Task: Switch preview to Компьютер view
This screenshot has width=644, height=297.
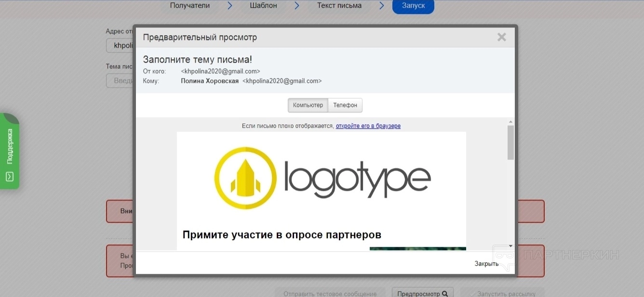Action: (308, 105)
